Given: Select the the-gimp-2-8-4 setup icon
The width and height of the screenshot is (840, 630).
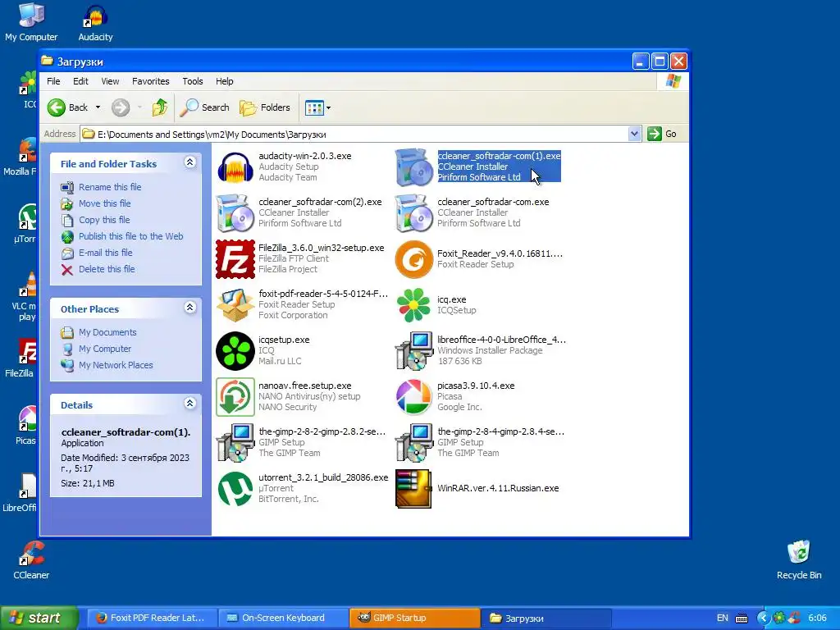Looking at the screenshot, I should pyautogui.click(x=413, y=443).
